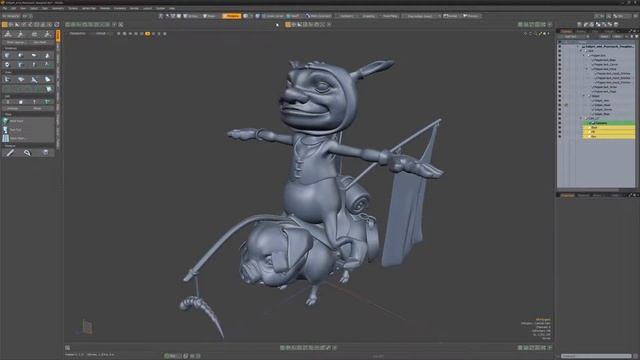
Task: Click the cylinder-shaped icon at bottom of tool panel
Action: coord(45,153)
